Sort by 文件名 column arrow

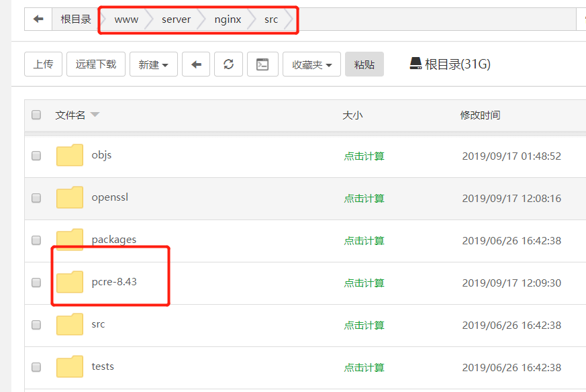tap(95, 115)
